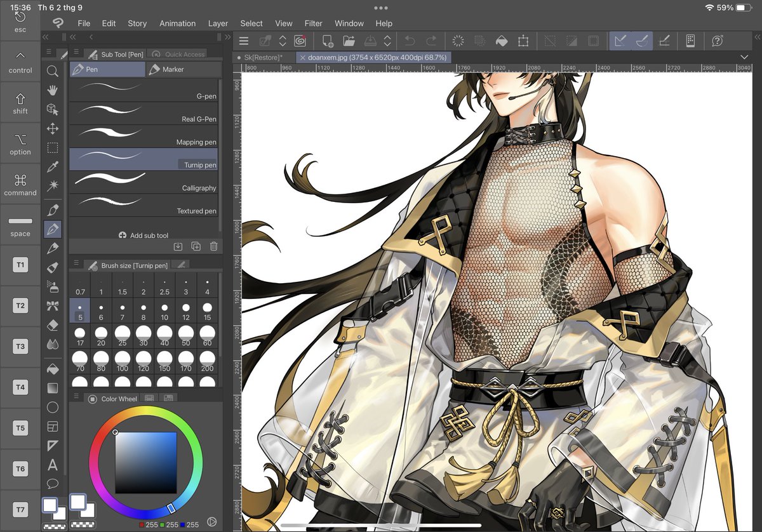Open support help question icon

pyautogui.click(x=718, y=41)
